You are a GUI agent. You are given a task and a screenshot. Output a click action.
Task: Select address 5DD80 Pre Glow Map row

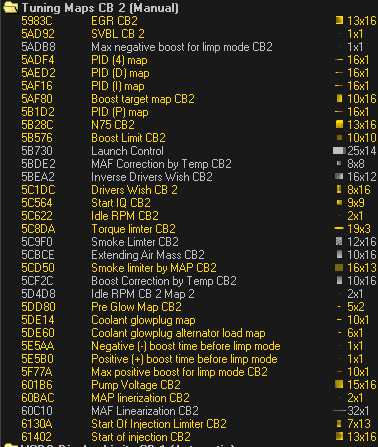point(189,307)
